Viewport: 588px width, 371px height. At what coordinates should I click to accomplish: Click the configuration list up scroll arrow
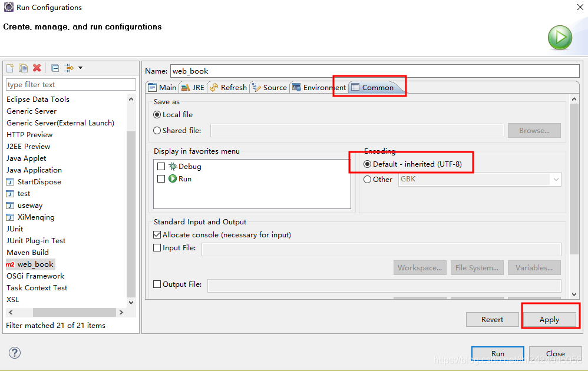tap(131, 100)
